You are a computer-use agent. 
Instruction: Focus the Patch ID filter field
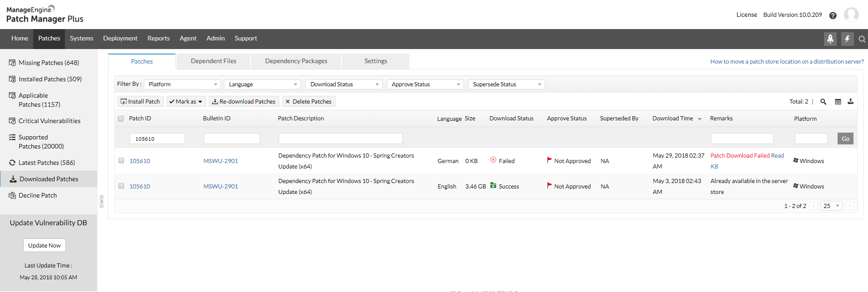click(158, 139)
